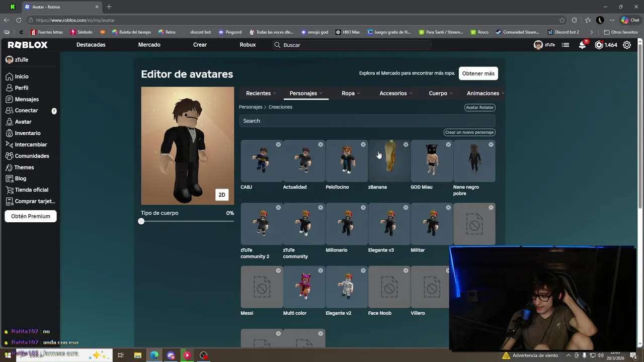Select the Avatar - Roblox browser tab
644x362 pixels.
point(61,7)
